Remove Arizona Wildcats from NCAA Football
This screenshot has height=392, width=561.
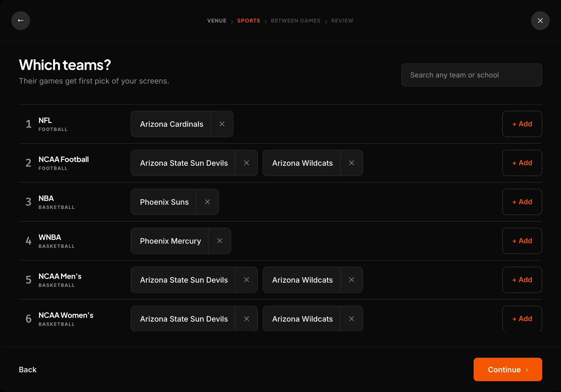point(351,163)
